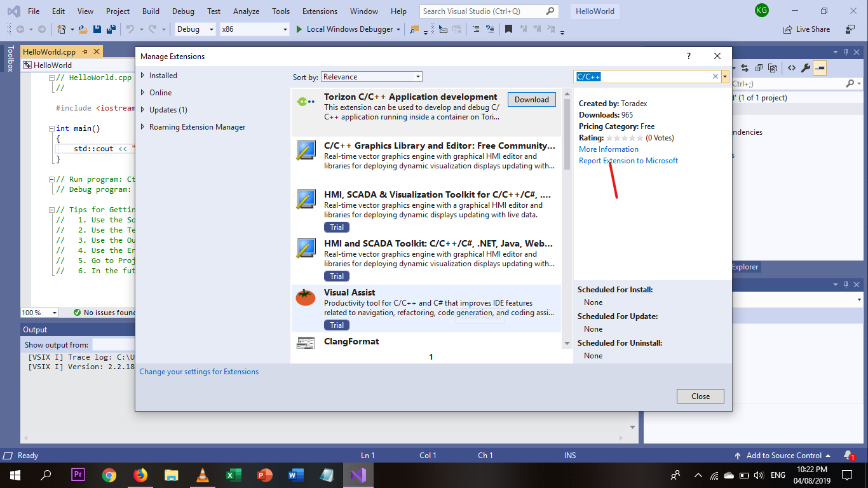Toggle Preview Selected Items in Solution Explorer

(820, 68)
